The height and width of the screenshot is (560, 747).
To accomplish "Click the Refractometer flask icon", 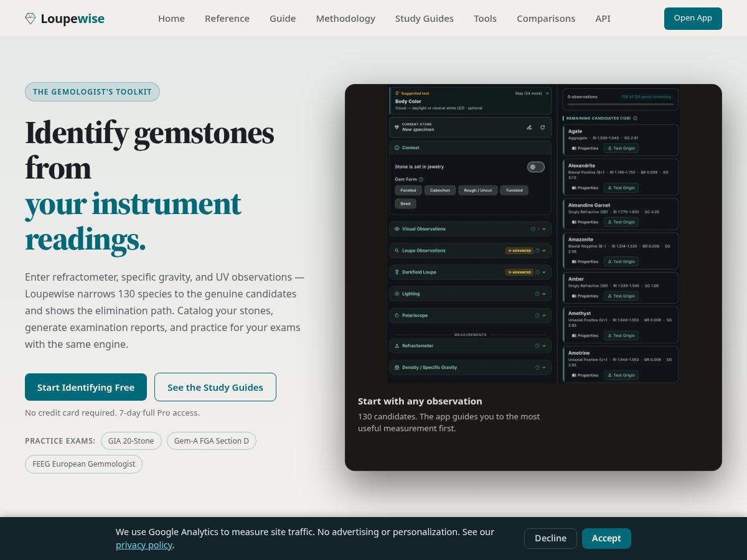I will point(397,345).
